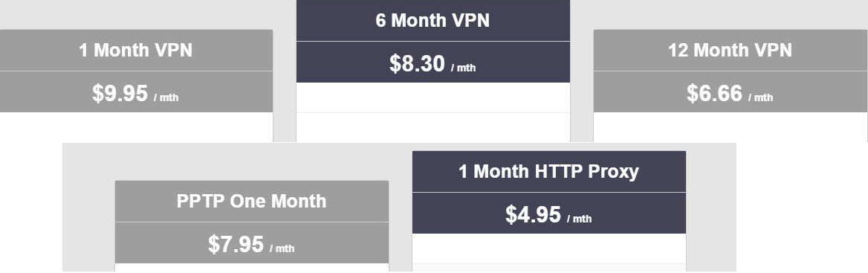Open the 12 Month VPN plan heading
This screenshot has height=273, width=868.
coord(731,51)
